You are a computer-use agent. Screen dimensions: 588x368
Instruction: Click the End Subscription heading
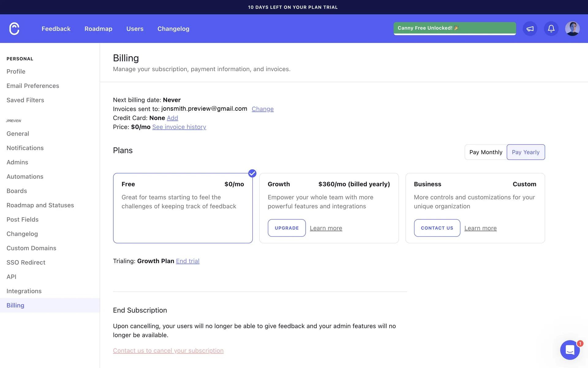(140, 310)
